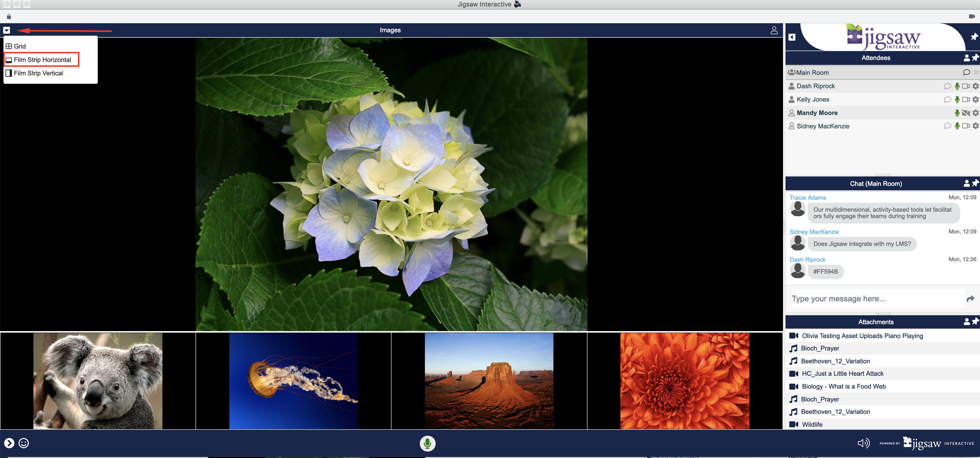
Task: Open settings gear for Dash Riprock
Action: coord(976,86)
